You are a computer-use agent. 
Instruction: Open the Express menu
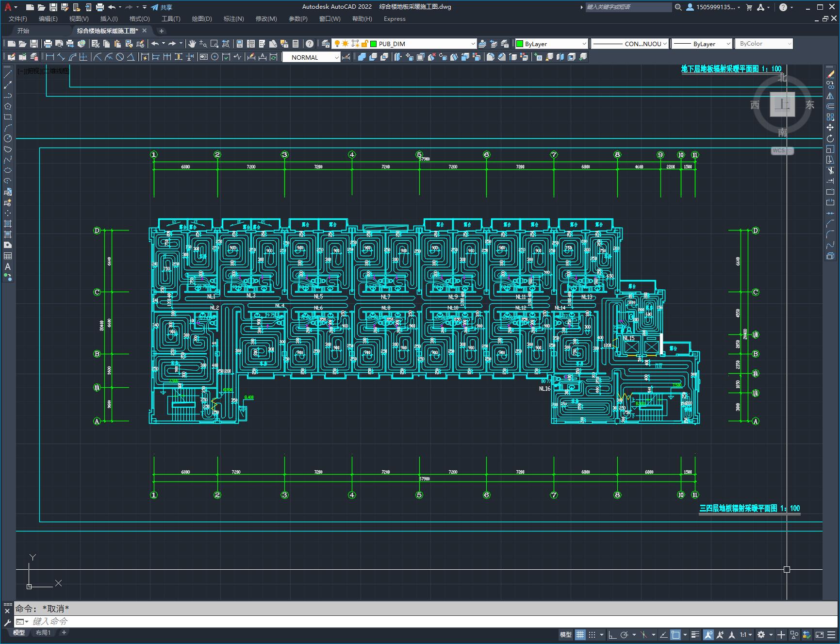394,18
